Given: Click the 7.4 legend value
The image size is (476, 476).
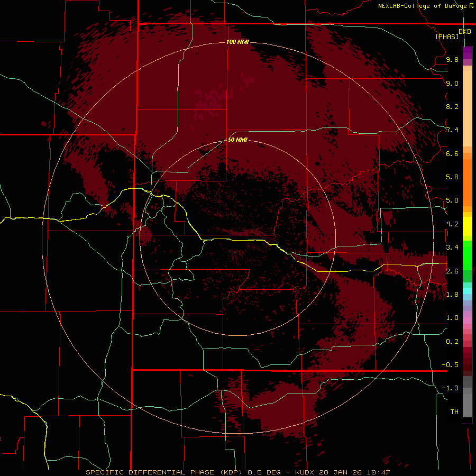Looking at the screenshot, I should tap(452, 130).
